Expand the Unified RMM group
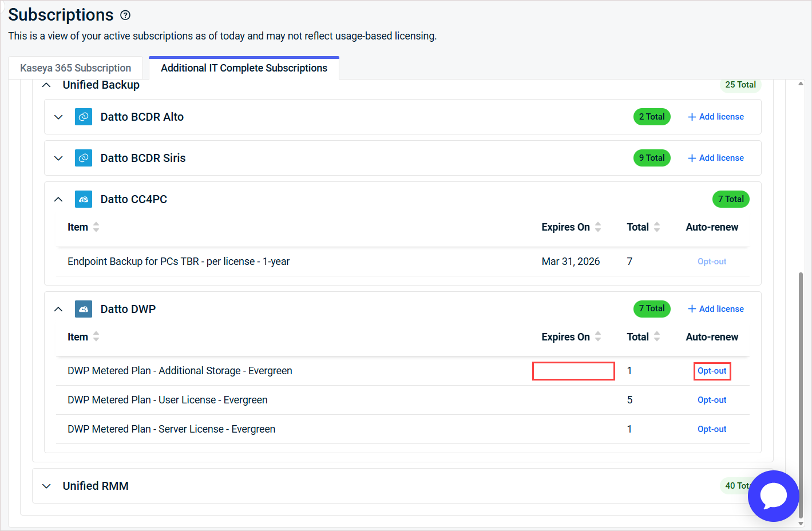The image size is (812, 531). [47, 486]
